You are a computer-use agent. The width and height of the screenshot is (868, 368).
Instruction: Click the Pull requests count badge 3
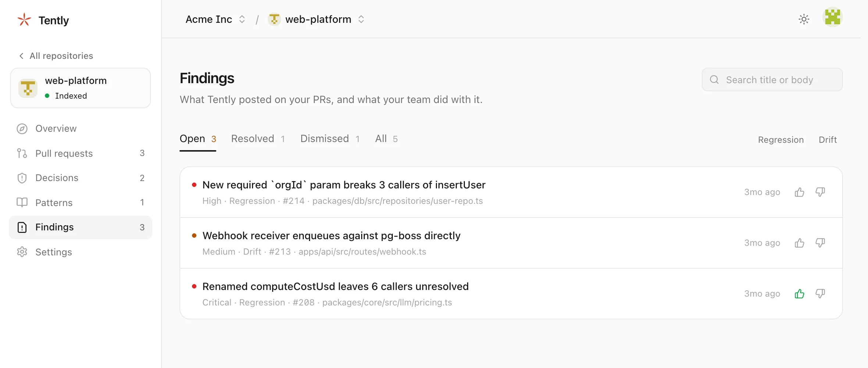point(142,153)
